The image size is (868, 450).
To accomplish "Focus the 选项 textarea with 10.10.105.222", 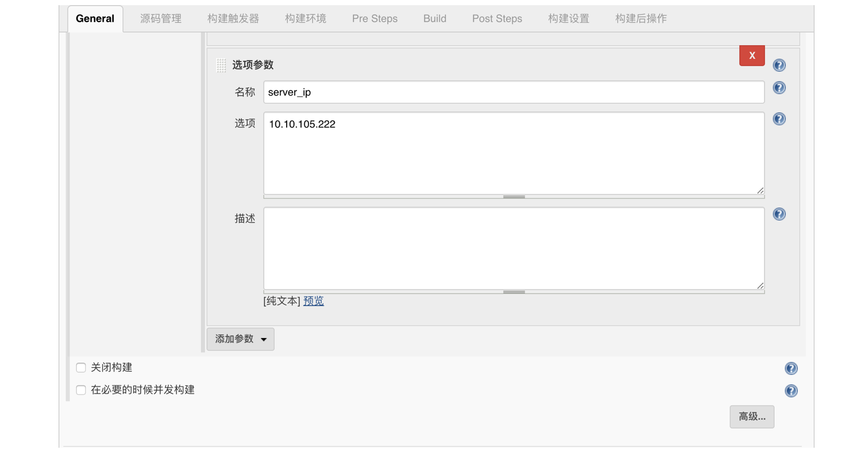I will [x=514, y=153].
